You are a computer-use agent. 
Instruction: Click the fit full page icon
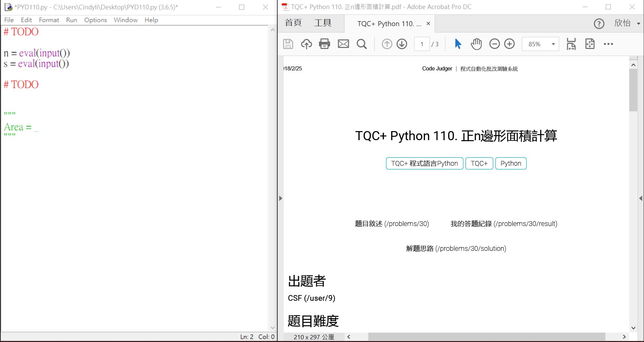click(590, 44)
